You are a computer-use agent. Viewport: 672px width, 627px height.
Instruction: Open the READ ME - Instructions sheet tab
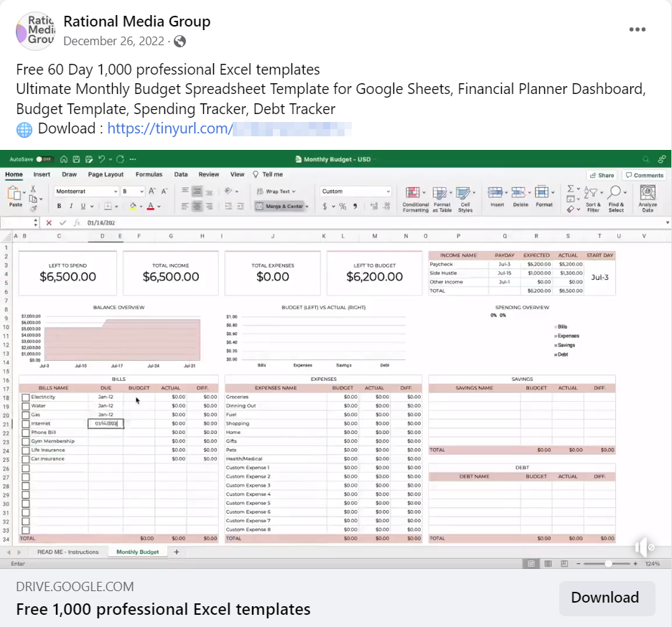coord(68,552)
